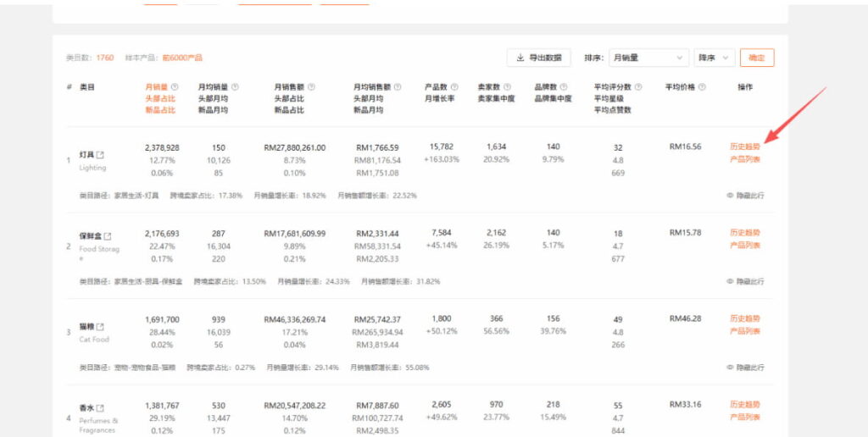Click the 平均价格 column header
Image resolution: width=868 pixels, height=437 pixels.
pos(681,87)
